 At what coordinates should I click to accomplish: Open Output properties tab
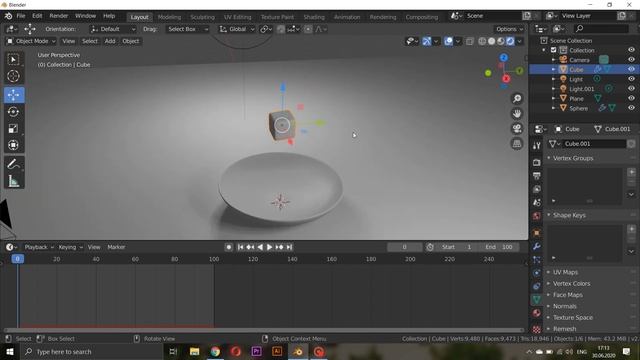pyautogui.click(x=537, y=176)
